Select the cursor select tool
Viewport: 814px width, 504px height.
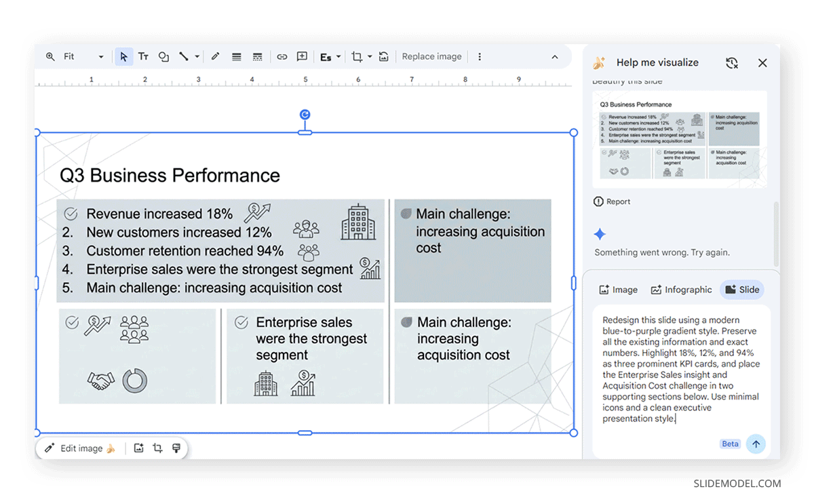tap(123, 57)
